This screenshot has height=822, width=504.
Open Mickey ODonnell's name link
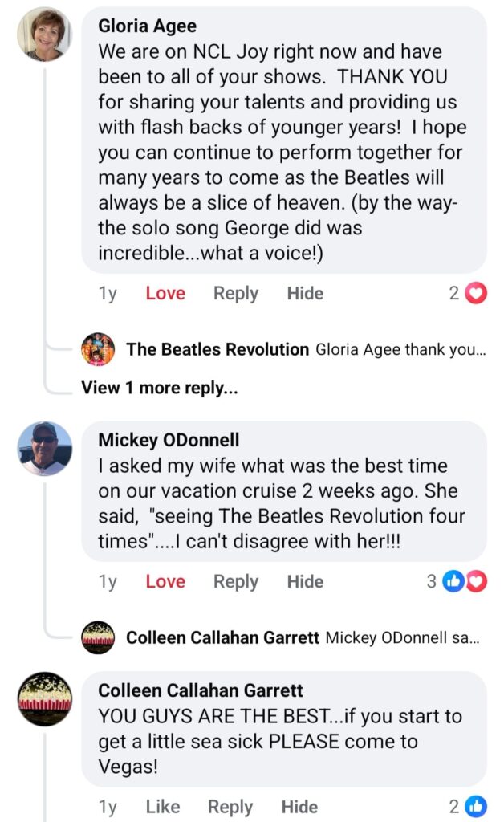coord(169,440)
